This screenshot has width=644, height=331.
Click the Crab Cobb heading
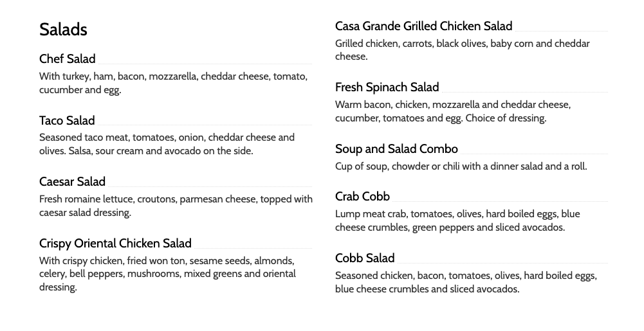[362, 197]
